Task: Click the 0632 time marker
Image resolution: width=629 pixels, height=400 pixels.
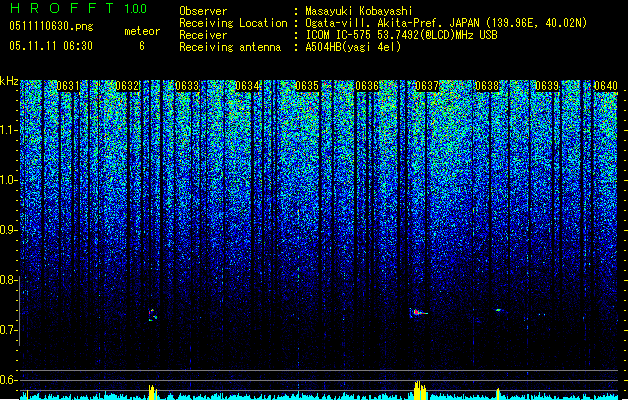Action: (127, 86)
